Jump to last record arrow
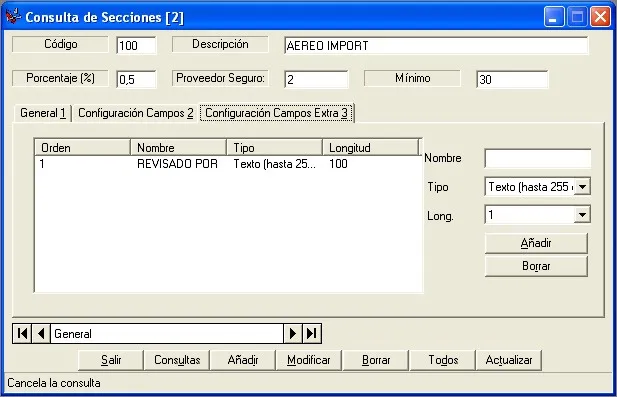This screenshot has height=397, width=617. [x=312, y=334]
